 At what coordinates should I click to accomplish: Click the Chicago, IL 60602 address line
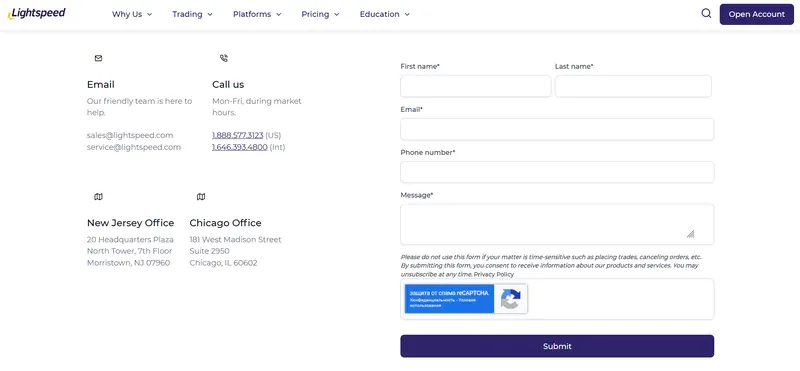point(223,263)
